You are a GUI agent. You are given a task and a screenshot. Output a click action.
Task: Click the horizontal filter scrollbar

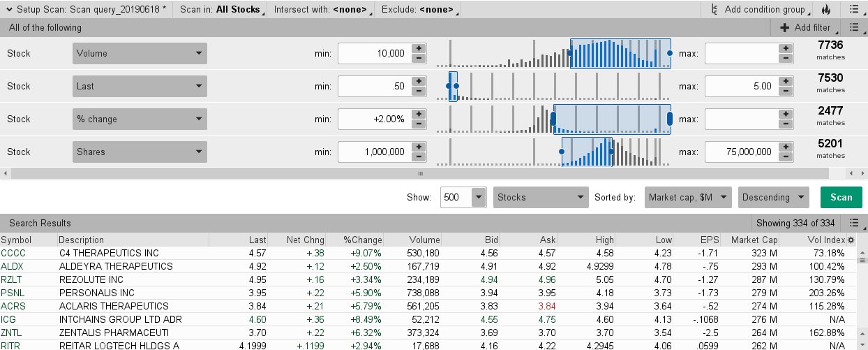click(x=421, y=173)
